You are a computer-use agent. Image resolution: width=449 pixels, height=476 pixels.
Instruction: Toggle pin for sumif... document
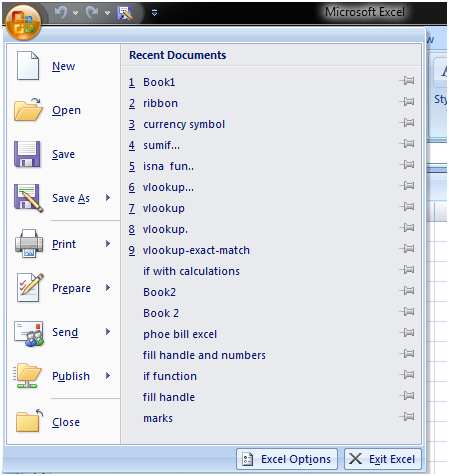tap(407, 144)
